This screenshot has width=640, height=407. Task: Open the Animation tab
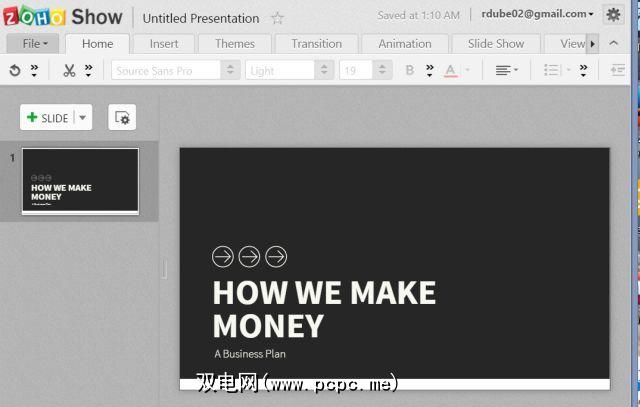(x=405, y=44)
